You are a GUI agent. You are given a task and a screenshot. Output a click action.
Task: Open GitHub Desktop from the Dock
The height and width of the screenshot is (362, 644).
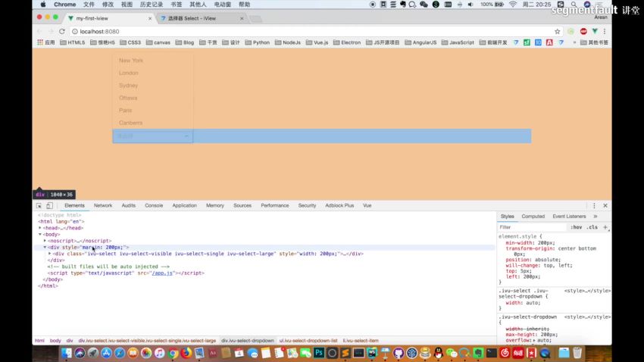(399, 353)
